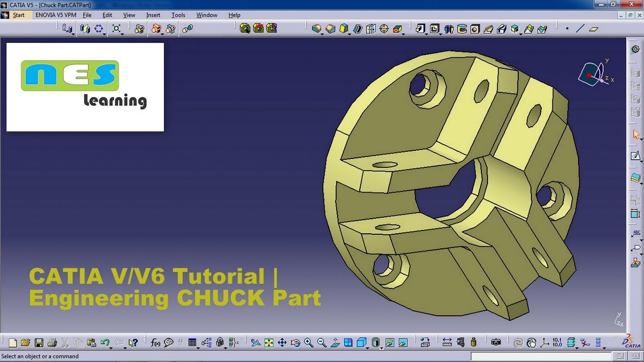Viewport: 644px width, 362px height.
Task: Open the Formula f(x) editor
Action: point(155,343)
